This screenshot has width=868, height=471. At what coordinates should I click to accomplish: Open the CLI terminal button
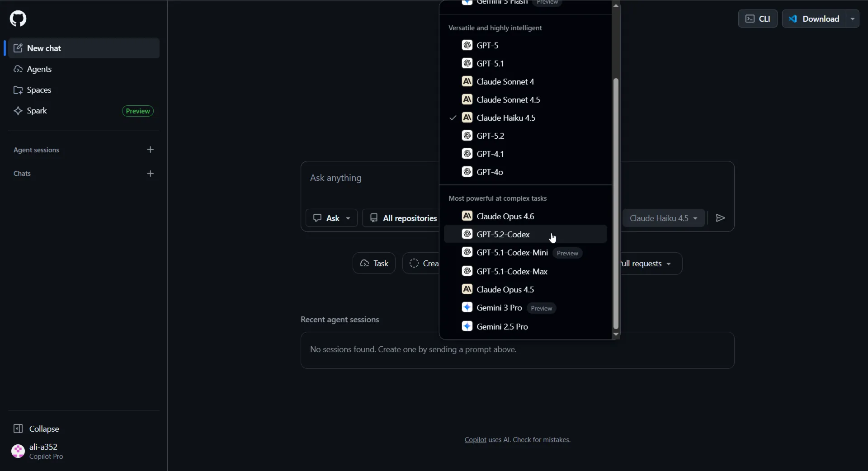(x=758, y=19)
